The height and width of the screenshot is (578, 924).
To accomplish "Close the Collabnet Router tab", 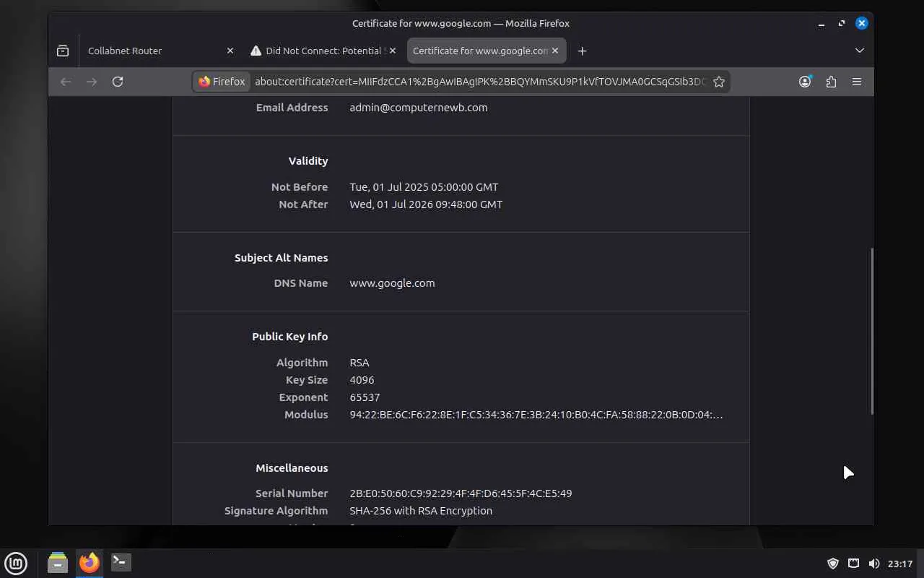I will [x=230, y=51].
